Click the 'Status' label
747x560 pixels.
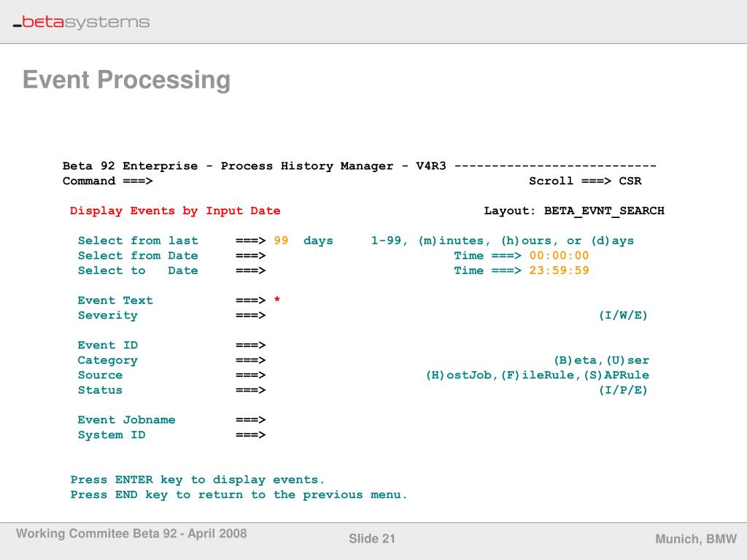[x=100, y=390]
